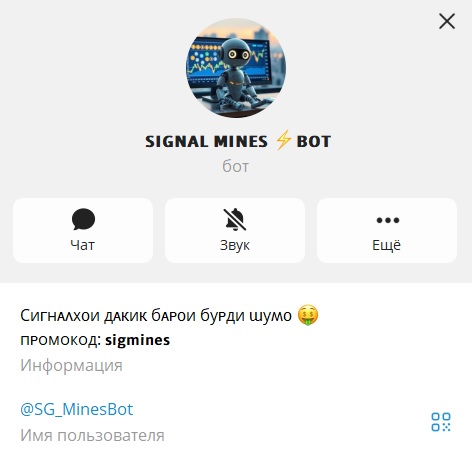Show QR code for @SG_MinesBot
472x455 pixels.
[441, 422]
